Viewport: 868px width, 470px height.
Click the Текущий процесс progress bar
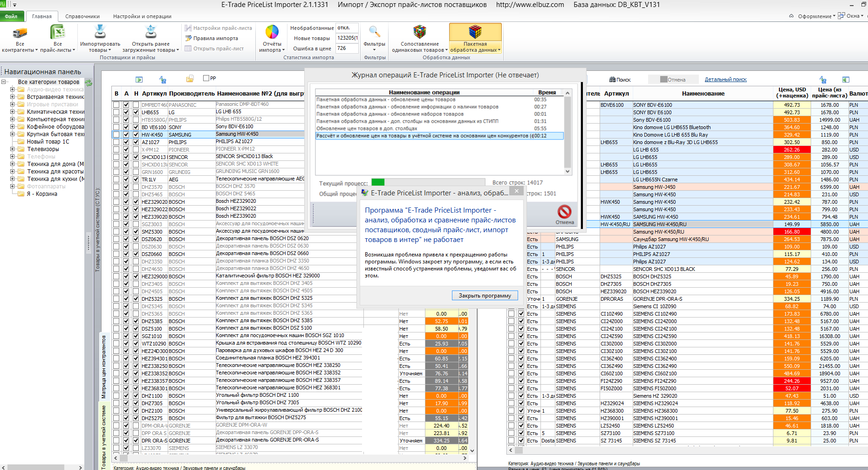(429, 182)
